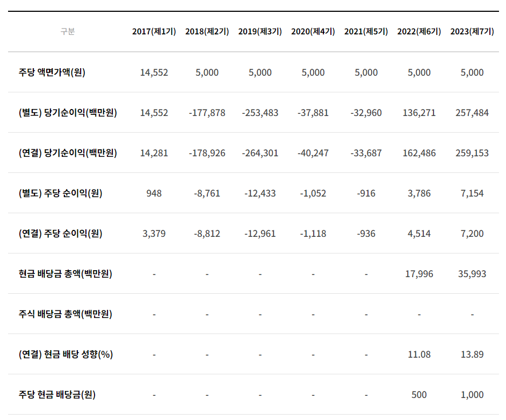The width and height of the screenshot is (506, 420).
Task: Select the 4,514 cell
Action: pos(419,234)
